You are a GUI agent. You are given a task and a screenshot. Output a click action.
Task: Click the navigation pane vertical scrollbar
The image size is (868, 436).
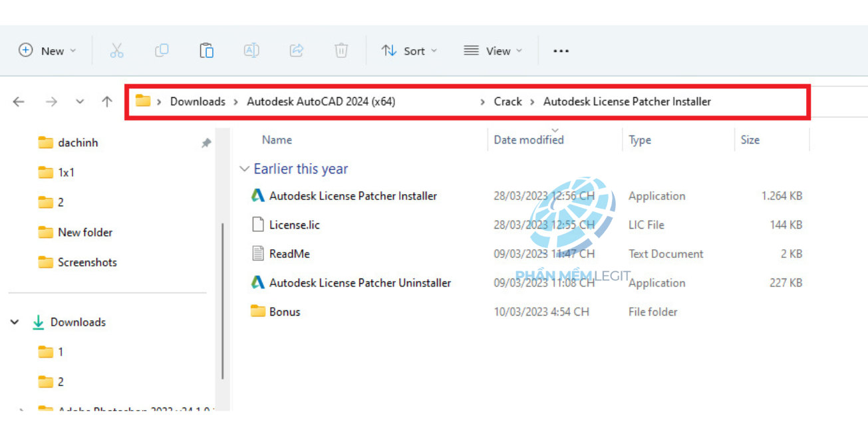[222, 300]
